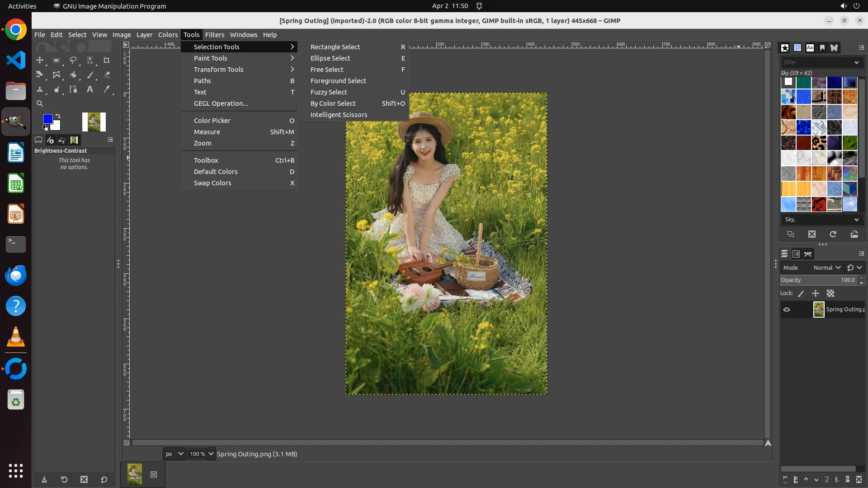Image resolution: width=868 pixels, height=488 pixels.
Task: Open the layer Mode Normal dropdown
Action: point(826,267)
